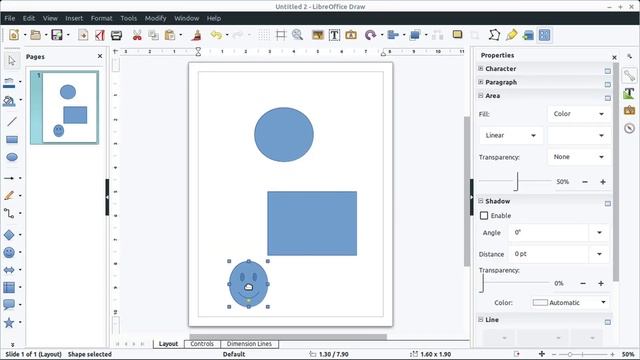This screenshot has height=360, width=640.
Task: Click the Edit Points polygon icon
Action: 494,35
